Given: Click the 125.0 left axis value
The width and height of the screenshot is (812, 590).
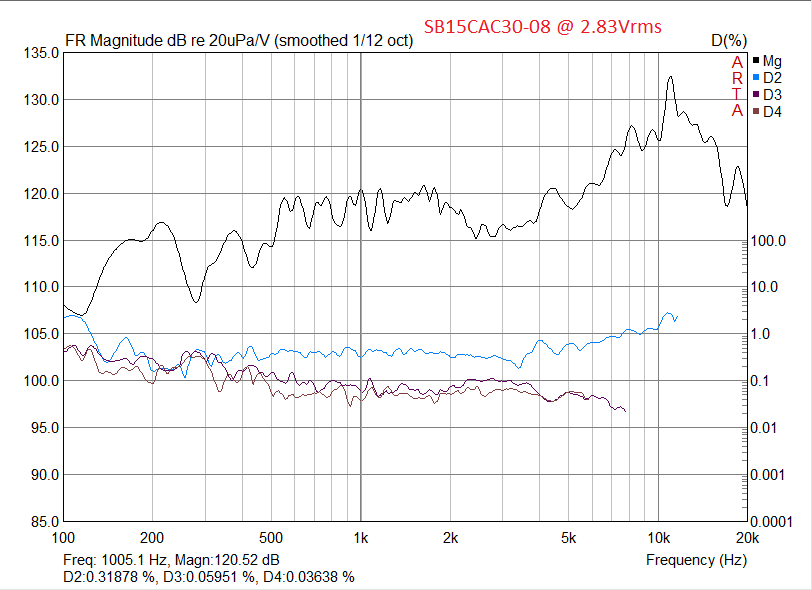Looking at the screenshot, I should [x=41, y=147].
